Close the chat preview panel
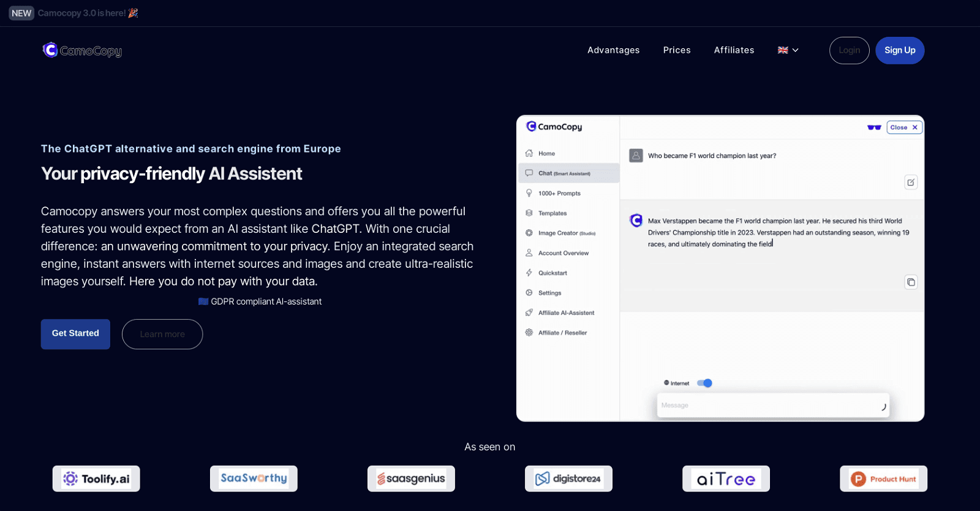This screenshot has height=511, width=980. [904, 127]
